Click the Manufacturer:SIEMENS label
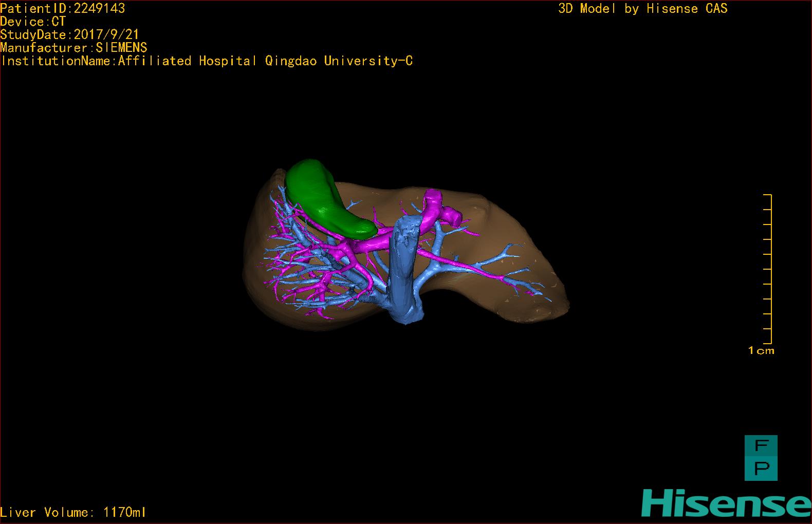Image resolution: width=812 pixels, height=524 pixels. pos(73,48)
